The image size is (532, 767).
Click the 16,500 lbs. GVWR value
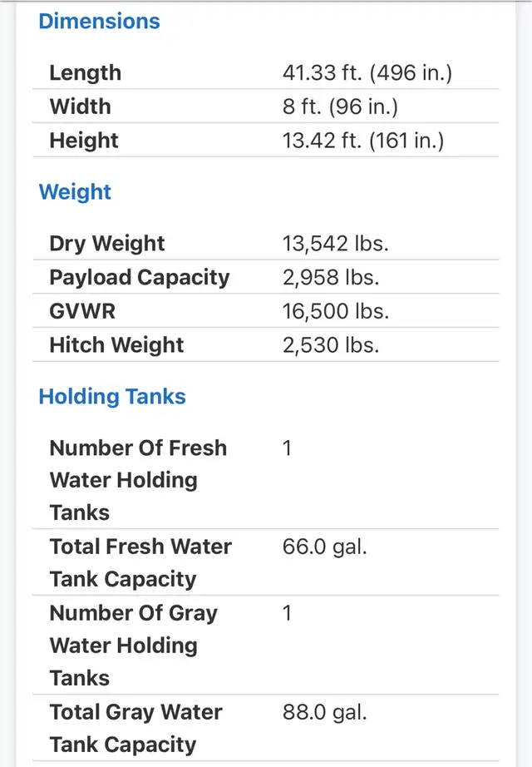(x=336, y=312)
